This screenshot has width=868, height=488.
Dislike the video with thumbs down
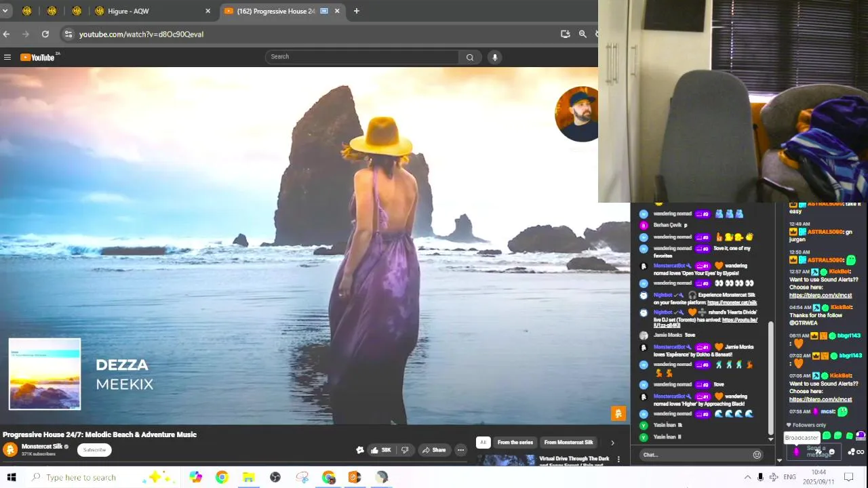[405, 450]
